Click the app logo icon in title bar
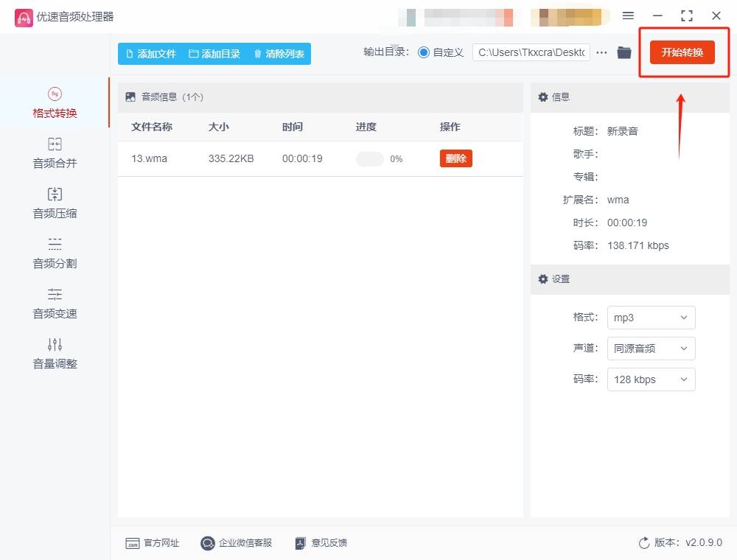737x560 pixels. (x=24, y=18)
